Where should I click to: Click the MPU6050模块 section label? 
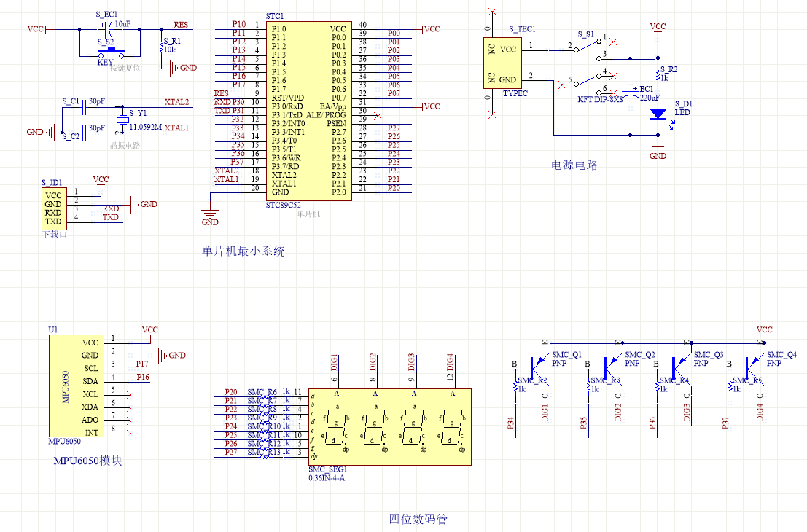(x=88, y=461)
